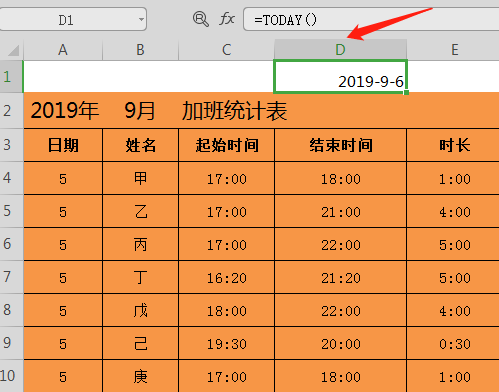Click the name cell 甲
The height and width of the screenshot is (392, 499).
pos(140,178)
